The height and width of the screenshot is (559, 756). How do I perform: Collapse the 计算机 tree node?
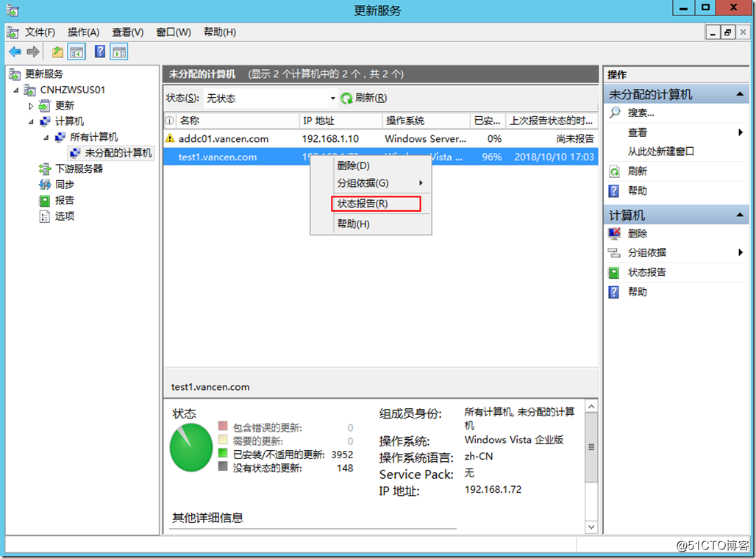pyautogui.click(x=31, y=121)
